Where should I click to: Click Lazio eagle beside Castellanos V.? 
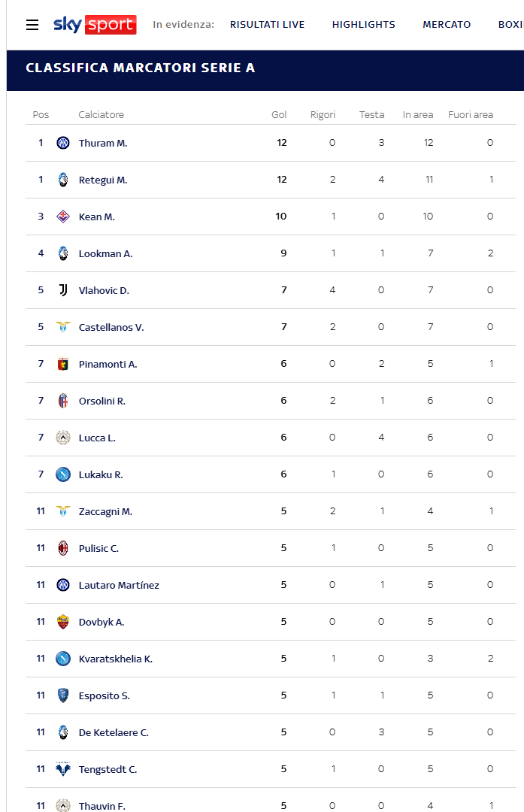click(x=63, y=327)
